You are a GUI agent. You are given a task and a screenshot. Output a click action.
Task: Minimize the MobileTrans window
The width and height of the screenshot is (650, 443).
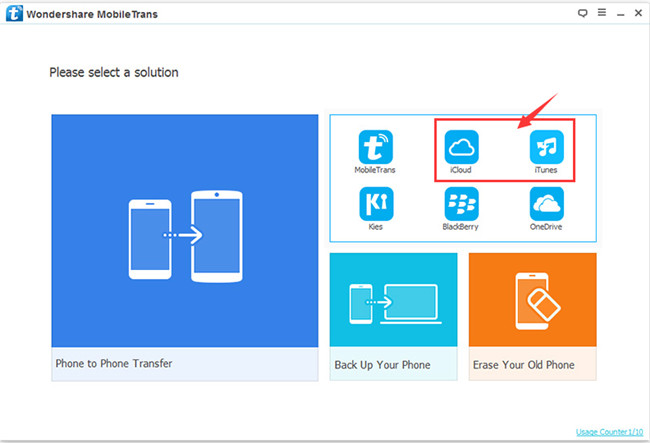click(621, 14)
